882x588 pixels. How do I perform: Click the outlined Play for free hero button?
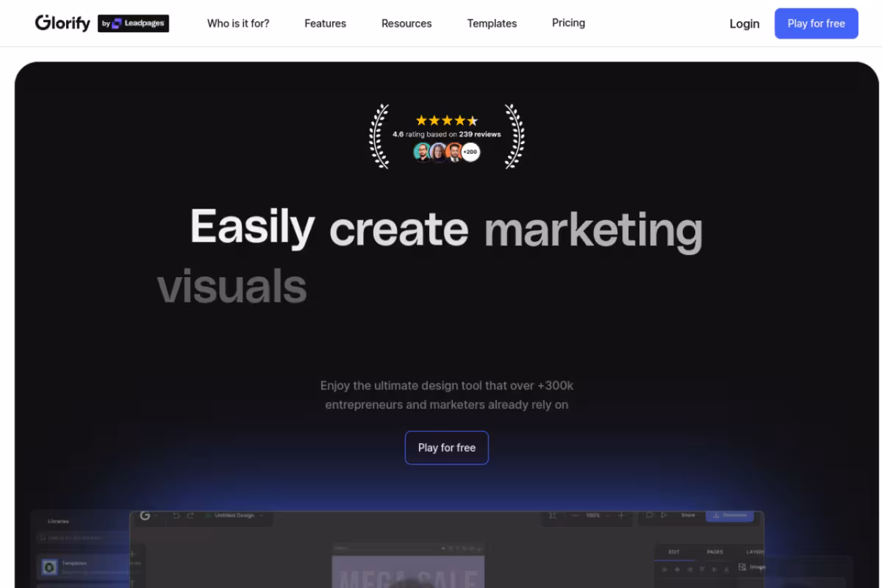tap(447, 448)
